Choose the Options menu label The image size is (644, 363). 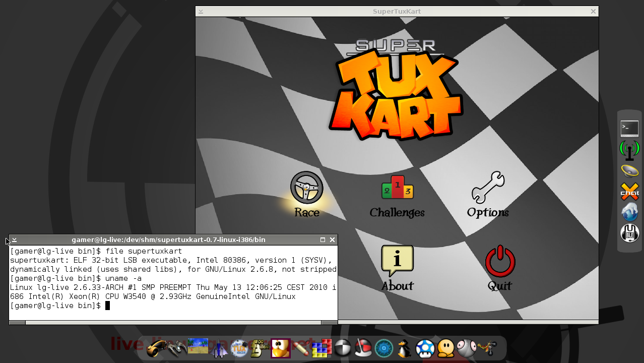[488, 213]
